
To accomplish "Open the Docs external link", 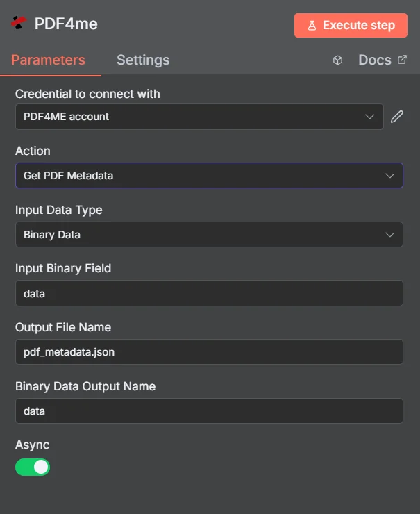I will [383, 60].
